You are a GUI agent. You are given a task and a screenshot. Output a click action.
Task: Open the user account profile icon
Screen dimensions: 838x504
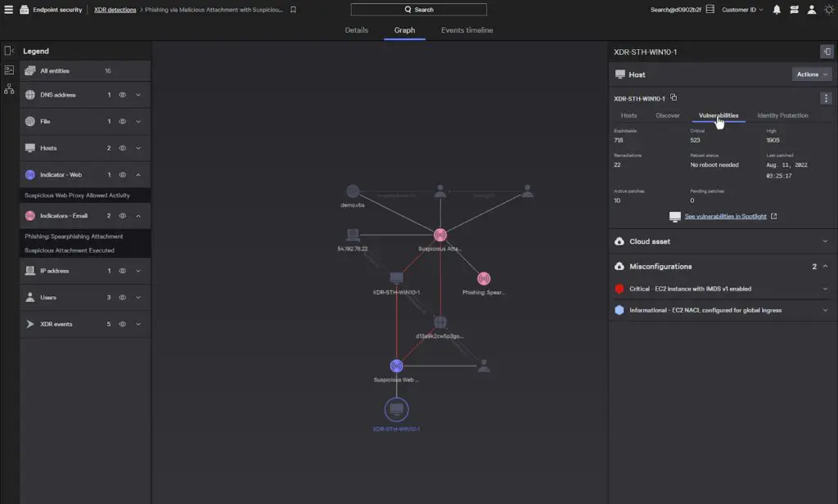(x=811, y=10)
